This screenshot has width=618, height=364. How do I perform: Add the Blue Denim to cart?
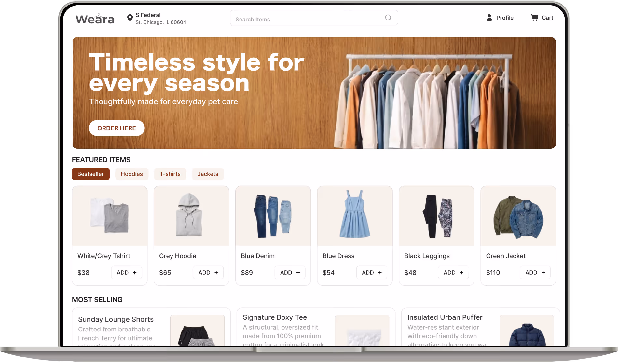pos(290,273)
